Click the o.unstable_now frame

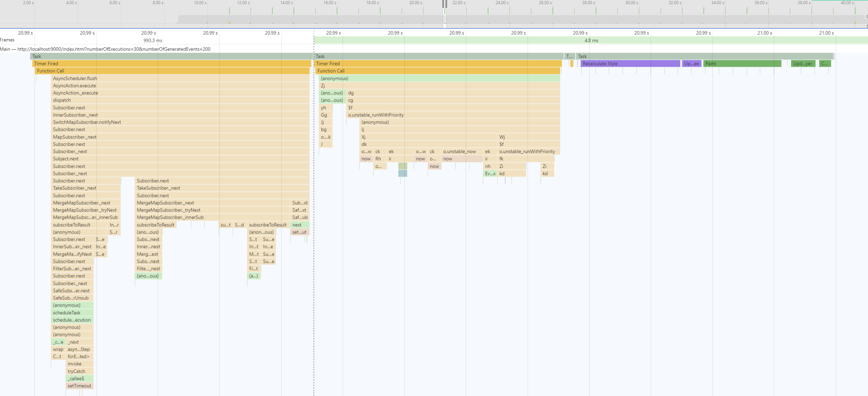point(461,152)
